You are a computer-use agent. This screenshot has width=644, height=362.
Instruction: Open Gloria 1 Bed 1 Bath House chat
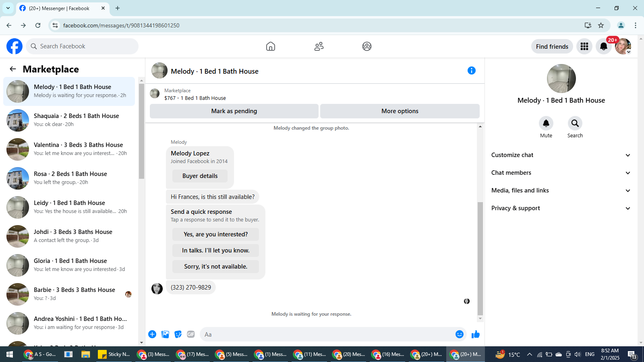pyautogui.click(x=69, y=265)
